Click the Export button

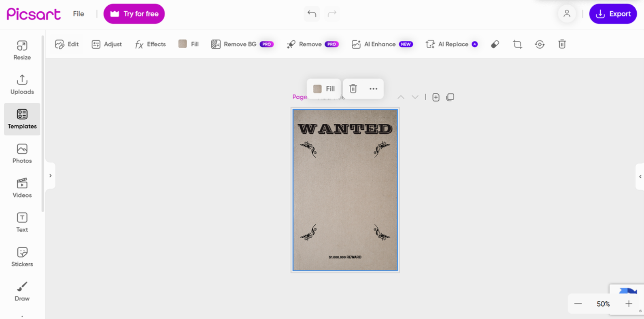pyautogui.click(x=613, y=14)
